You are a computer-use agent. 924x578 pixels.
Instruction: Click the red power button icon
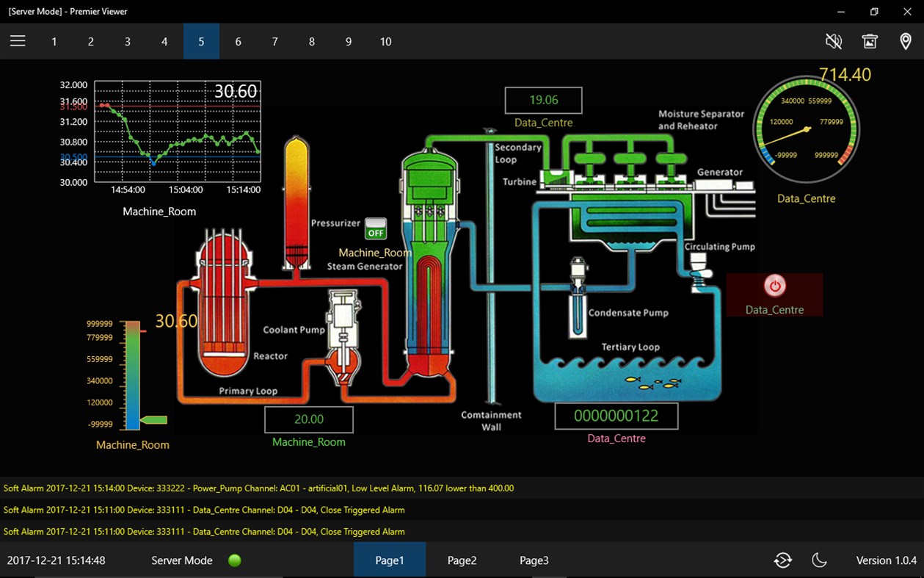click(x=774, y=286)
